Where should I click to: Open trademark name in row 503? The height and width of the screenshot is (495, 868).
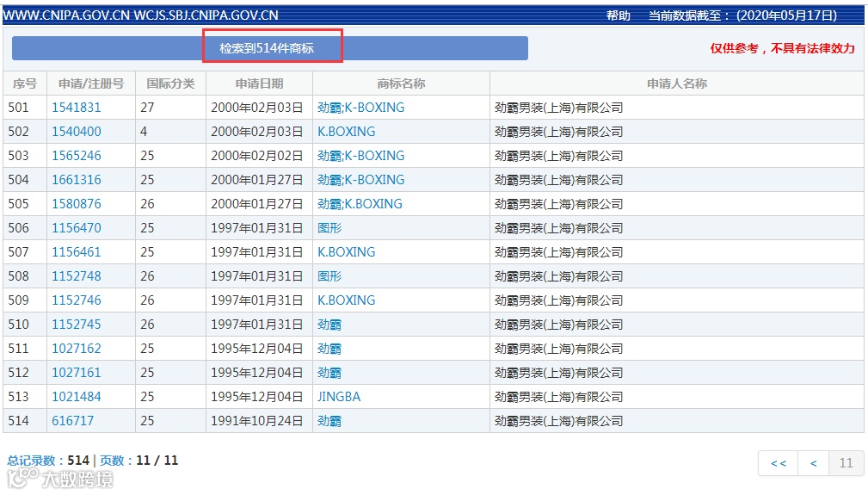point(361,156)
